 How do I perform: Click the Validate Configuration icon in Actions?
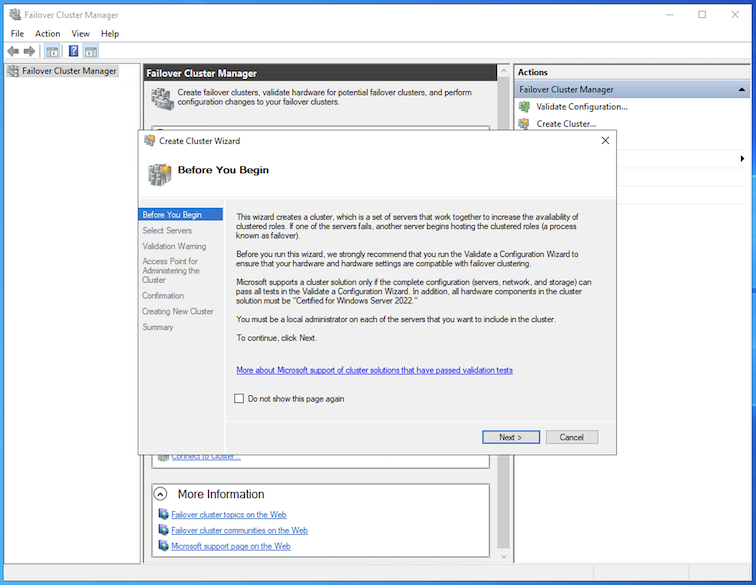click(x=524, y=107)
